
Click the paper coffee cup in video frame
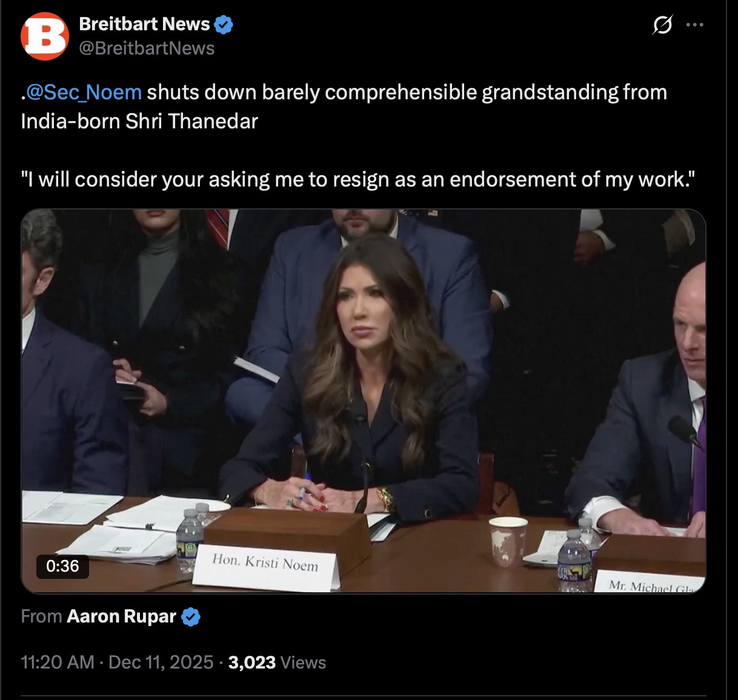tap(507, 541)
